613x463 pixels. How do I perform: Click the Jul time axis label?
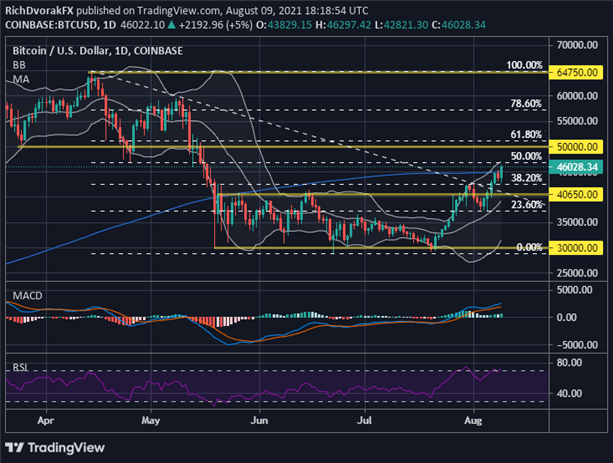pyautogui.click(x=364, y=421)
